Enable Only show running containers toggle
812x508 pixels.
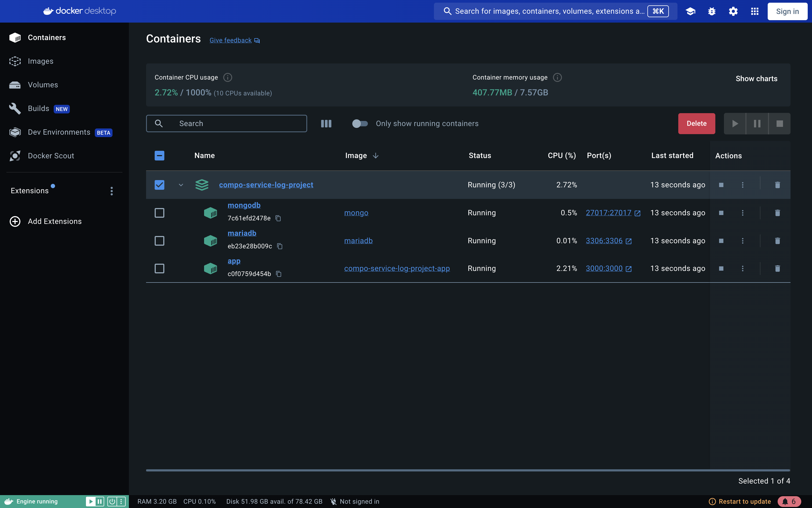coord(360,124)
